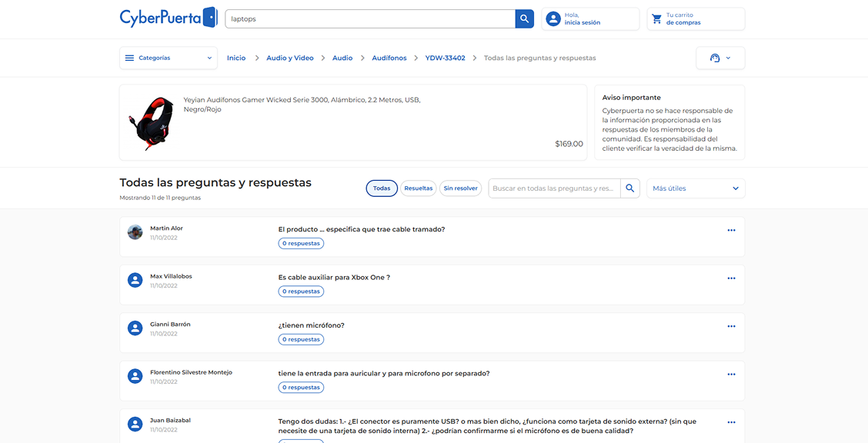Screen dimensions: 868x443
Task: Click the YDW-33402 breadcrumb link
Action: point(445,58)
